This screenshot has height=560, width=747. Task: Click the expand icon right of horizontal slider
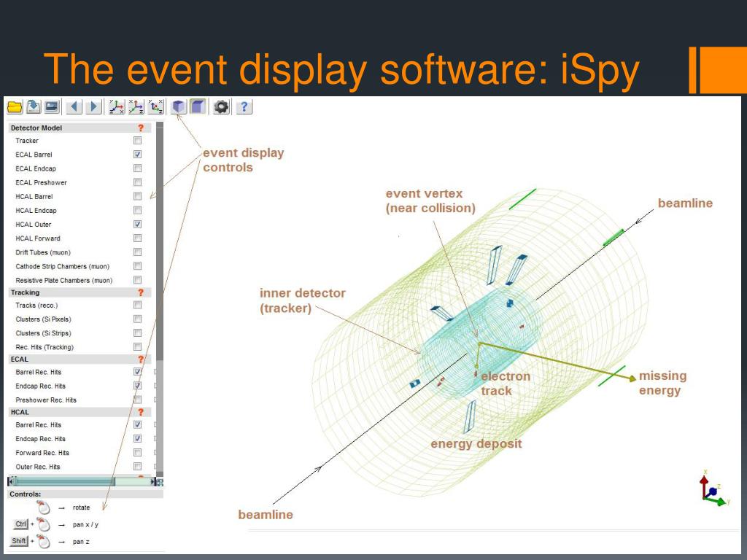[160, 482]
